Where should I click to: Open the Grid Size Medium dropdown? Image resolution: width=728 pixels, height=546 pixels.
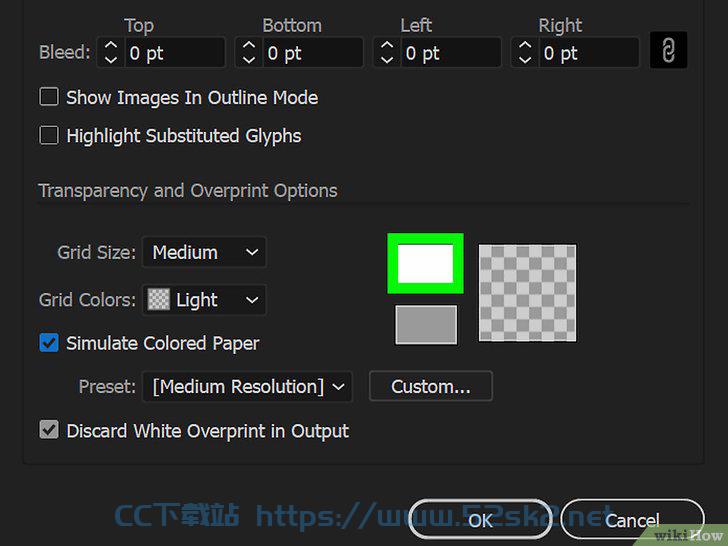pyautogui.click(x=204, y=252)
